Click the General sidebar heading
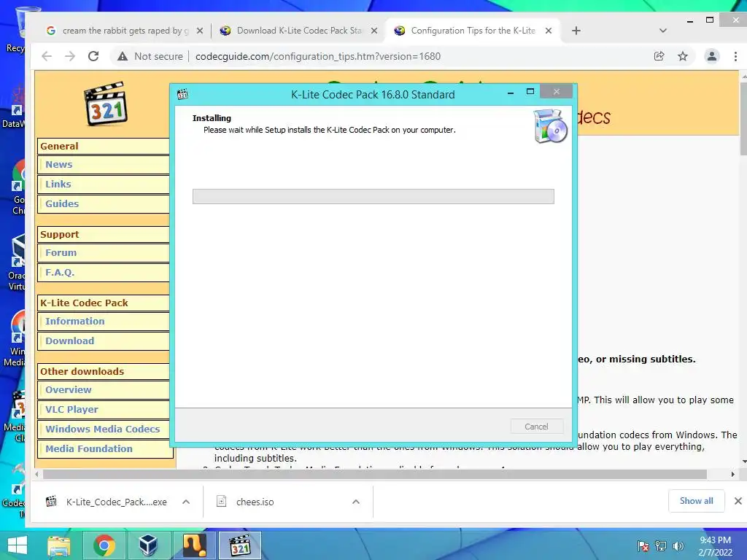747x560 pixels. click(x=59, y=146)
